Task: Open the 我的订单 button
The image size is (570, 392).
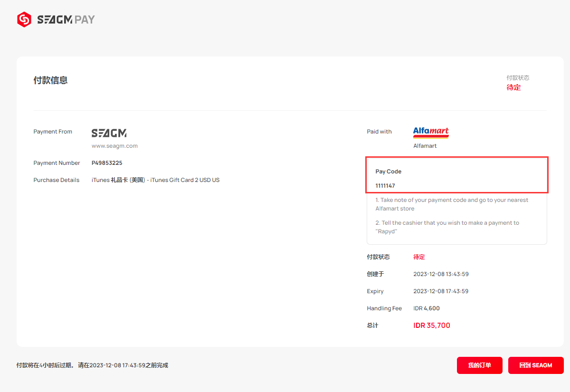Action: pyautogui.click(x=480, y=365)
